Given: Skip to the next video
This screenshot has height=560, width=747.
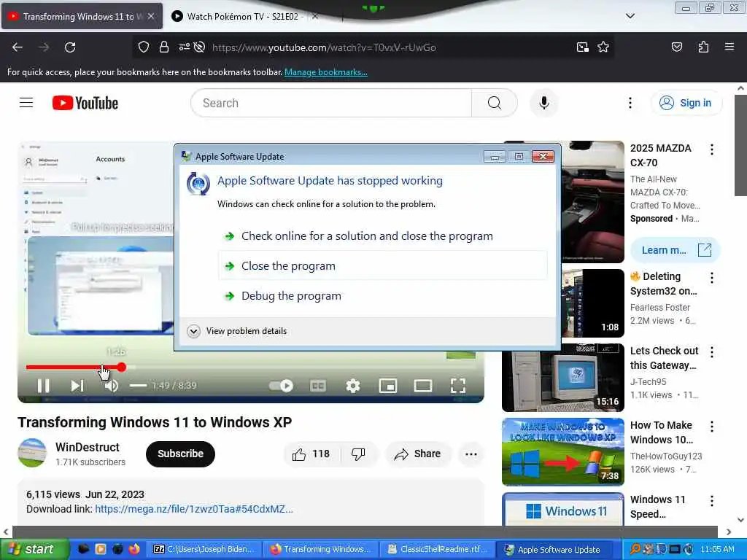Looking at the screenshot, I should pos(77,386).
